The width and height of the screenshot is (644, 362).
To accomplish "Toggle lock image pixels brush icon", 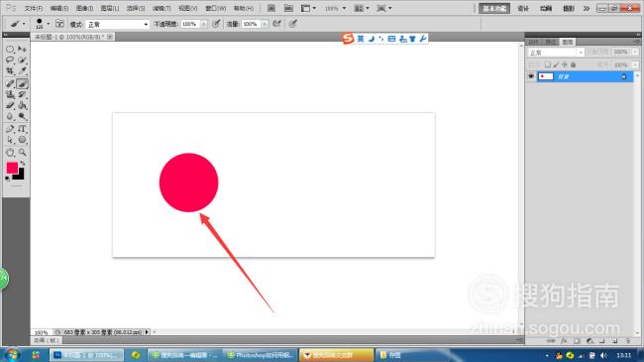I will pyautogui.click(x=556, y=64).
